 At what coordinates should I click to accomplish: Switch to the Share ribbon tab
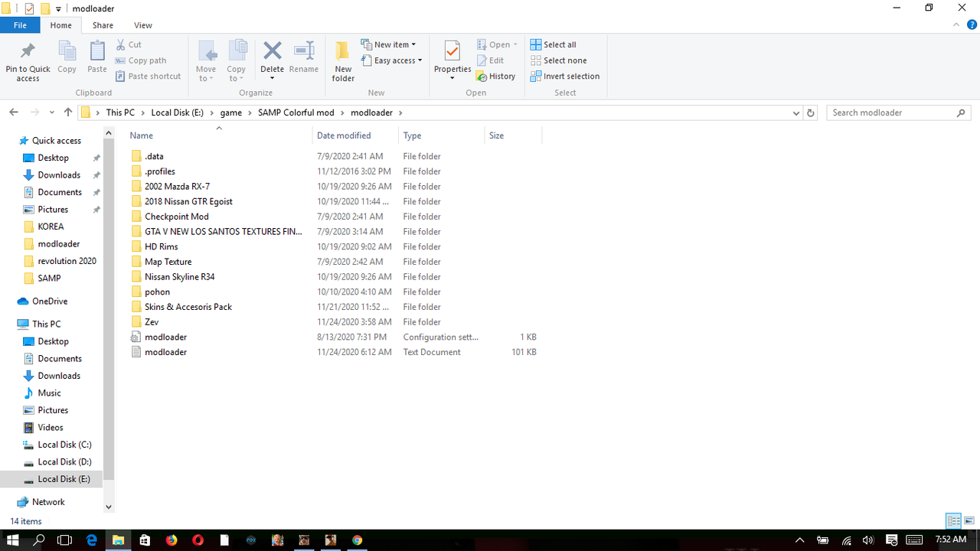point(103,25)
